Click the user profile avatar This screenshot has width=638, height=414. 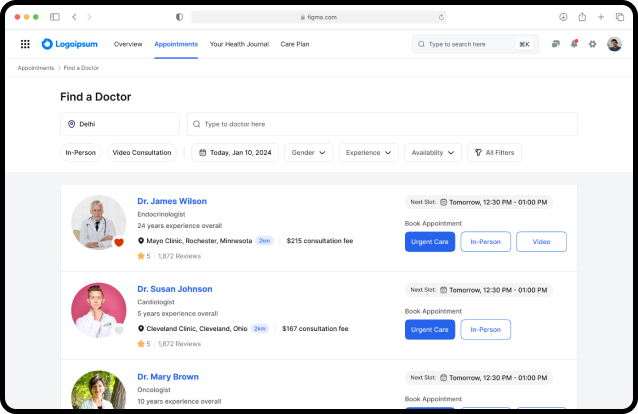coord(614,44)
